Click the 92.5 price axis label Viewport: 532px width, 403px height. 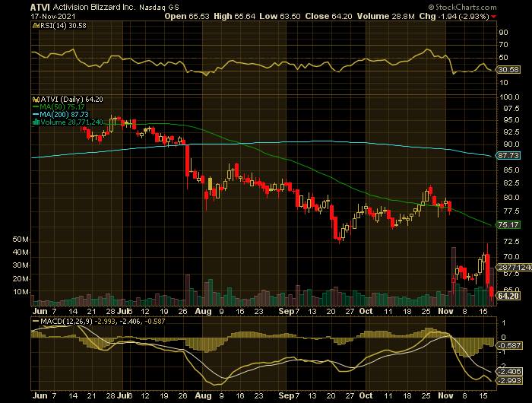tap(511, 132)
